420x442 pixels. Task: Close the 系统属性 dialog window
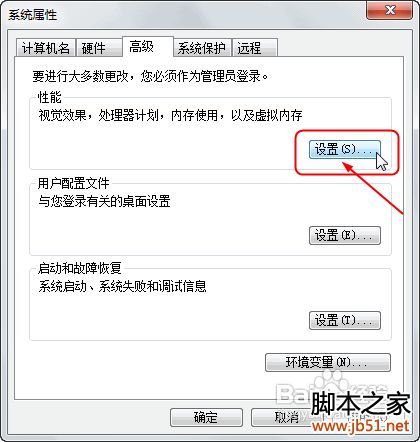tap(389, 10)
